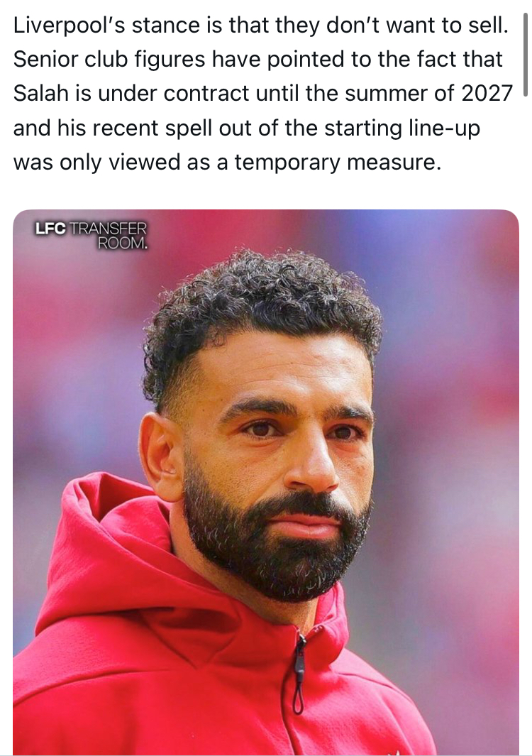This screenshot has width=532, height=756.
Task: Click the word TRANSFER in the watermark
Action: click(108, 228)
